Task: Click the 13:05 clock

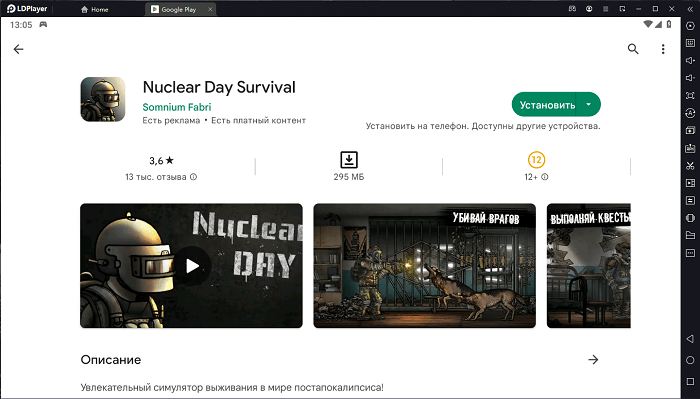Action: point(21,25)
